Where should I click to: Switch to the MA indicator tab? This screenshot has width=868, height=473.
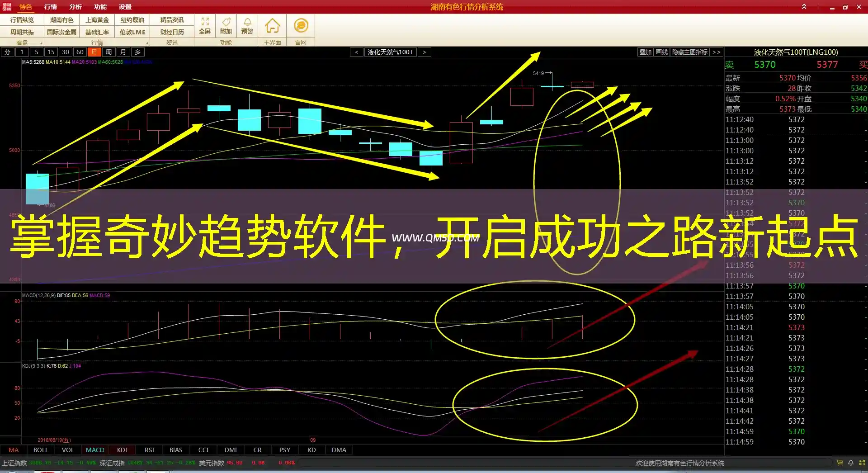tap(14, 450)
